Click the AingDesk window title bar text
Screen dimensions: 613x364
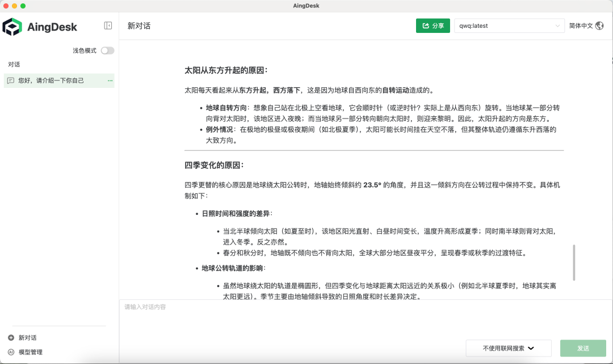(x=306, y=6)
